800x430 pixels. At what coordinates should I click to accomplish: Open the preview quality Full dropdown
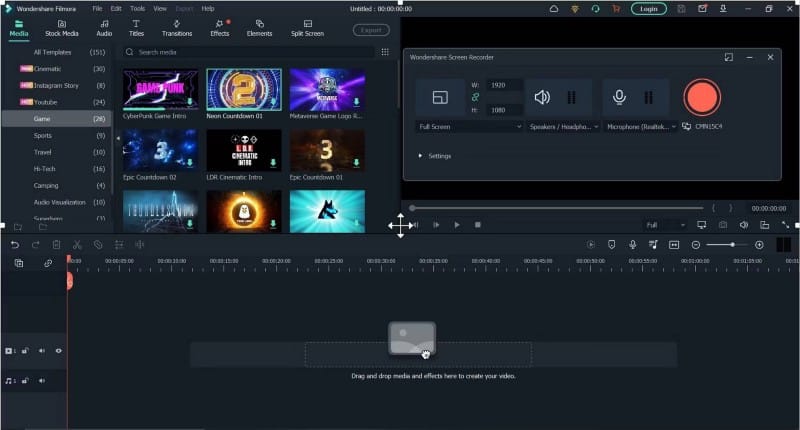(x=665, y=225)
